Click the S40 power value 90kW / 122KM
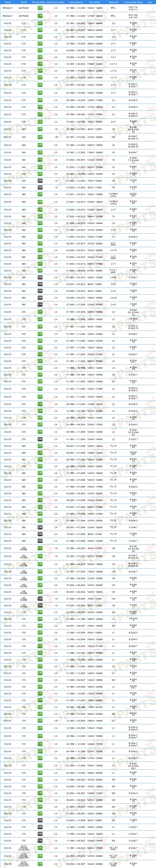The height and width of the screenshot is (868, 156). 95,129
